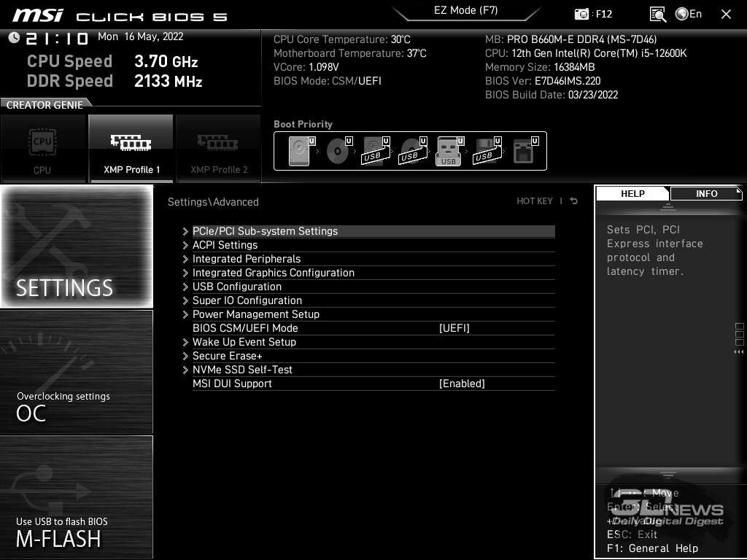The height and width of the screenshot is (560, 747).
Task: Change BIOS CSM/UEFI Mode [UEFI] value
Action: (x=454, y=328)
